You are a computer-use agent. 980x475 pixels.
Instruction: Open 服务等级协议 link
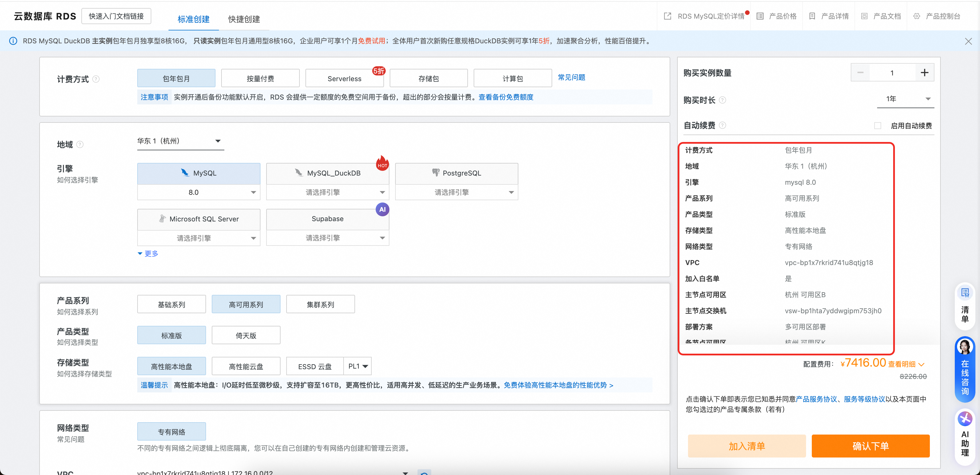point(864,399)
